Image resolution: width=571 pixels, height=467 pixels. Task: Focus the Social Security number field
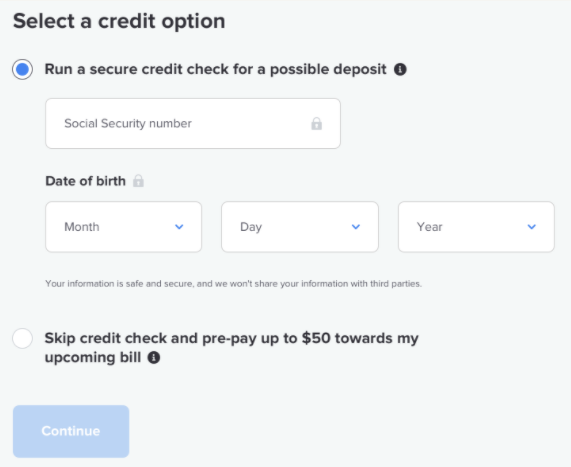coord(193,123)
